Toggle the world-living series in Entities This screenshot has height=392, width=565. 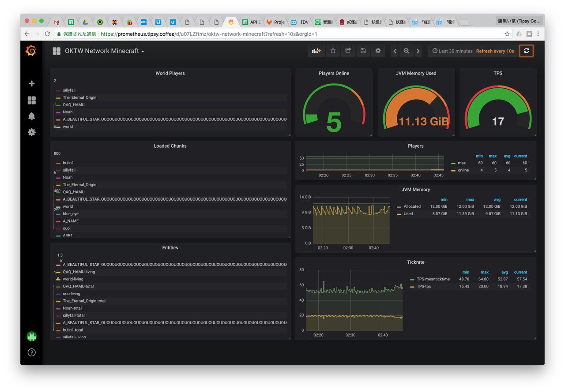point(73,279)
